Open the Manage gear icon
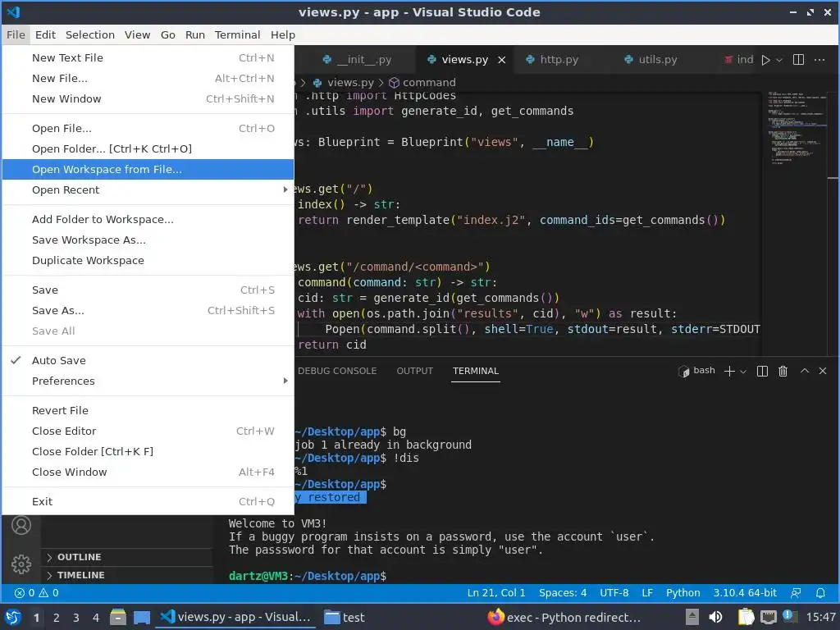Image resolution: width=840 pixels, height=630 pixels. [21, 564]
